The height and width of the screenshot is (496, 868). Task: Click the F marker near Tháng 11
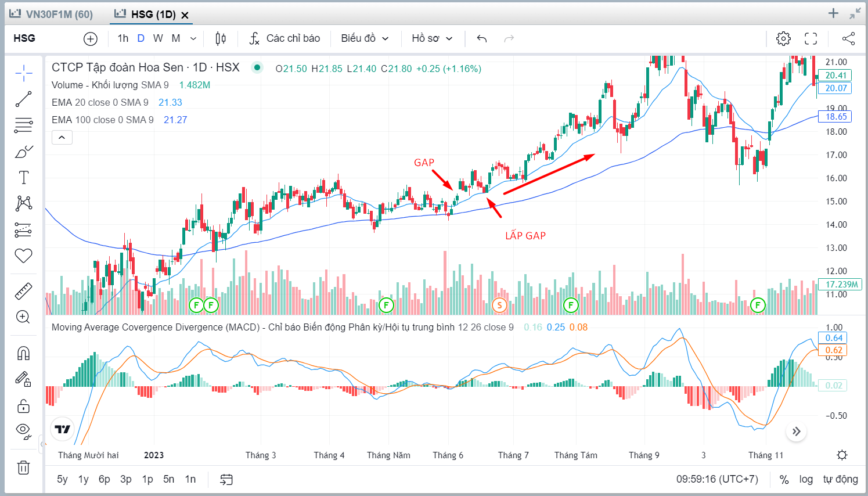coord(758,305)
